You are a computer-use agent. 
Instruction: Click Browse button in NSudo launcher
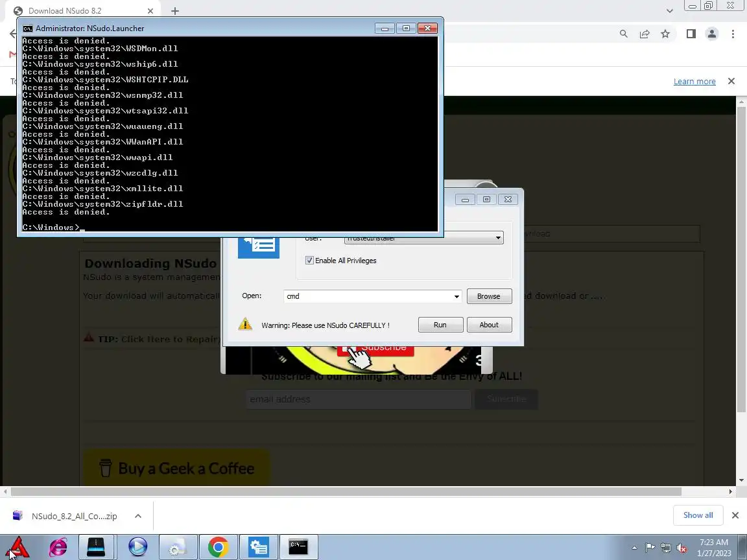tap(489, 296)
